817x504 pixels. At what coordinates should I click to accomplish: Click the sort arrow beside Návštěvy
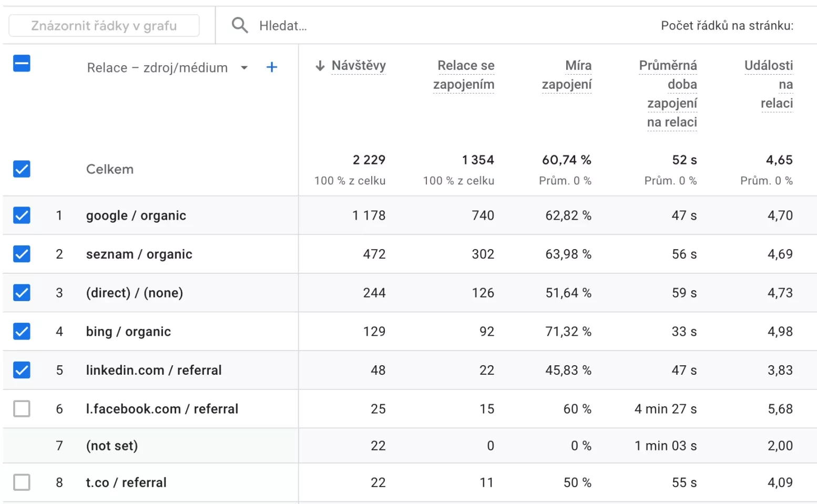pos(320,66)
